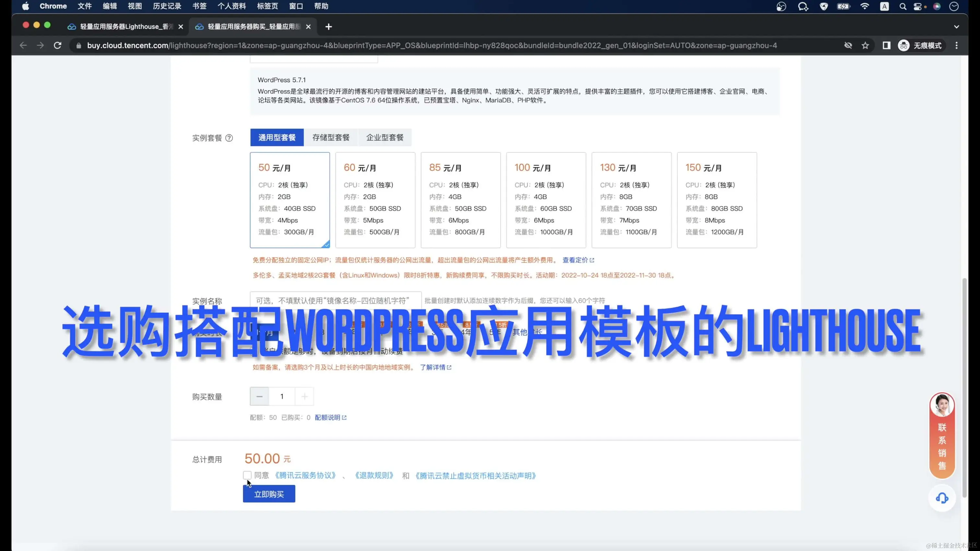The width and height of the screenshot is (980, 551).
Task: Open the tab search chevron top right
Action: [x=957, y=27]
